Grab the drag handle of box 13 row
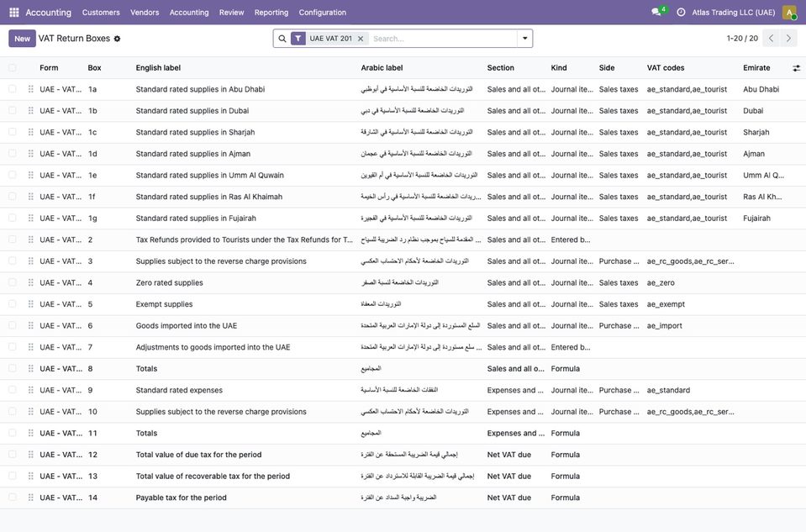 [31, 476]
